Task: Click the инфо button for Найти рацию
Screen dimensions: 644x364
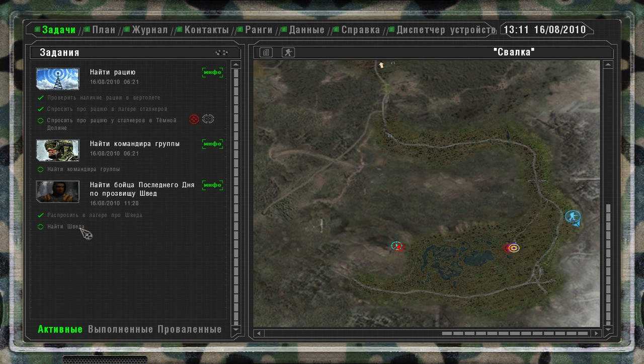Action: point(212,72)
